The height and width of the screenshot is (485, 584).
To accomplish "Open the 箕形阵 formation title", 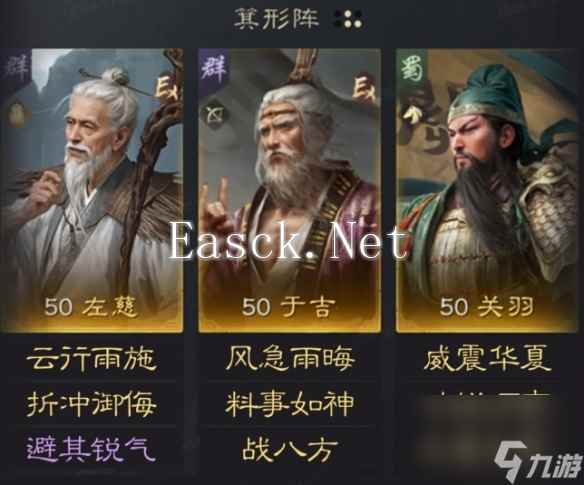I will (x=277, y=19).
